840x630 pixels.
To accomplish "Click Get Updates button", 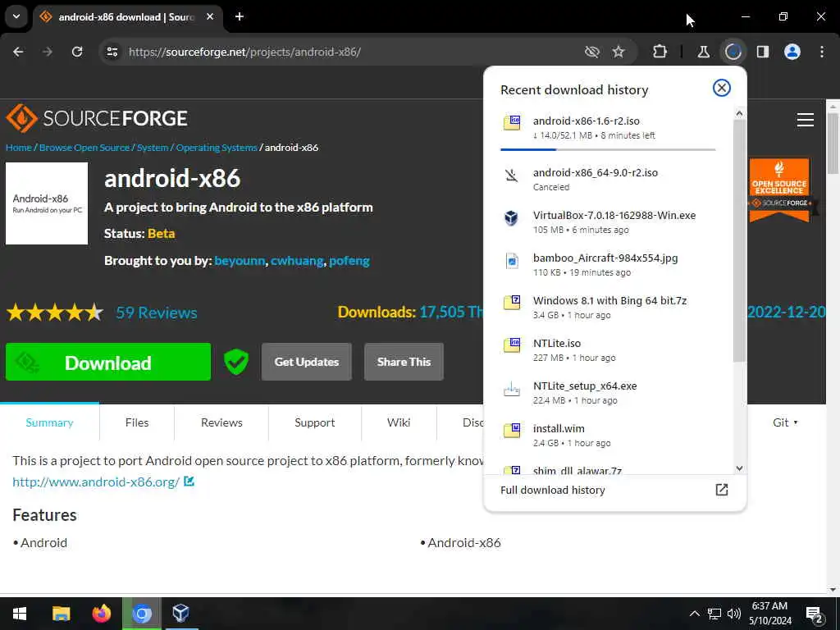I will (307, 362).
